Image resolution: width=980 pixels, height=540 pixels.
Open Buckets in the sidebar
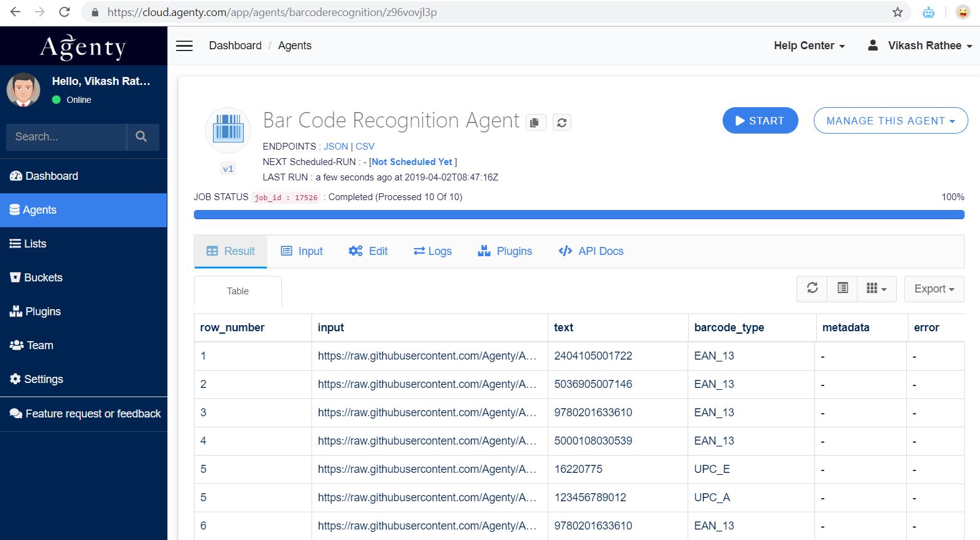coord(84,278)
